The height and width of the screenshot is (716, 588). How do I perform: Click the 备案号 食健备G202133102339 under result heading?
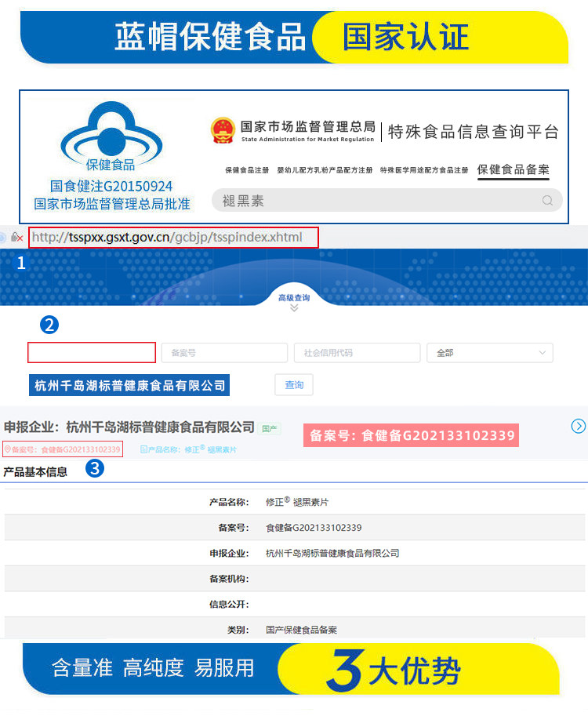tap(63, 449)
